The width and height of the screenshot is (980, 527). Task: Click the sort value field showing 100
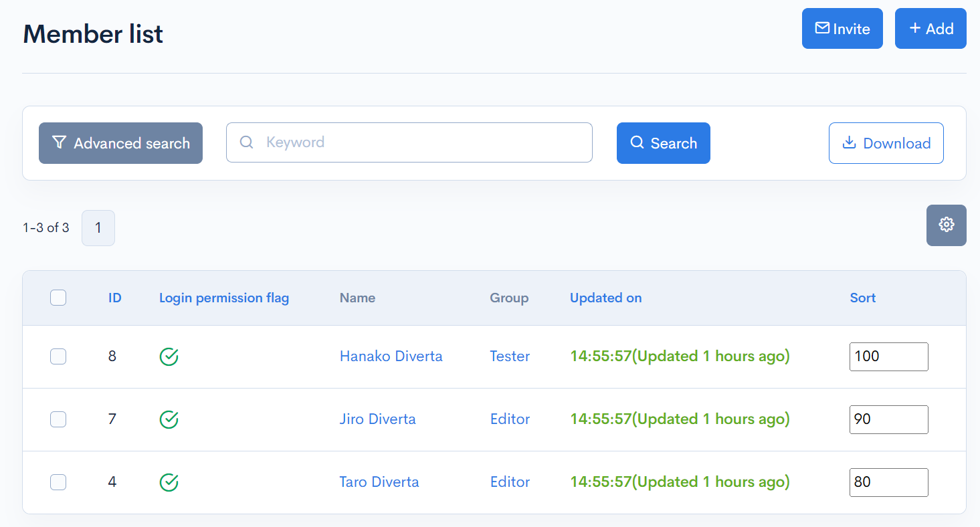[889, 356]
